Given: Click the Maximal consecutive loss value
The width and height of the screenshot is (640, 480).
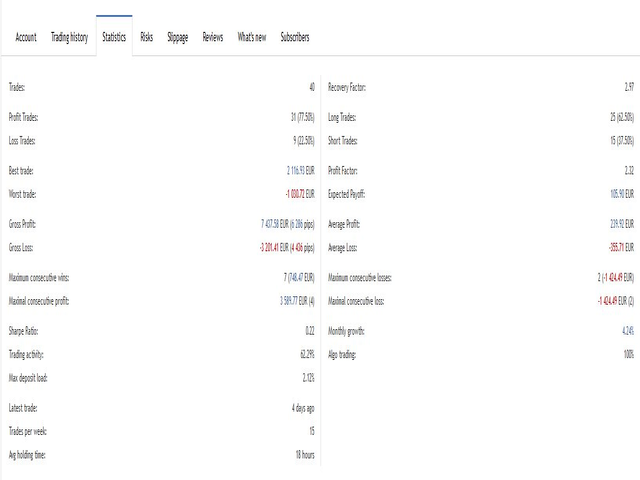Looking at the screenshot, I should [x=615, y=300].
